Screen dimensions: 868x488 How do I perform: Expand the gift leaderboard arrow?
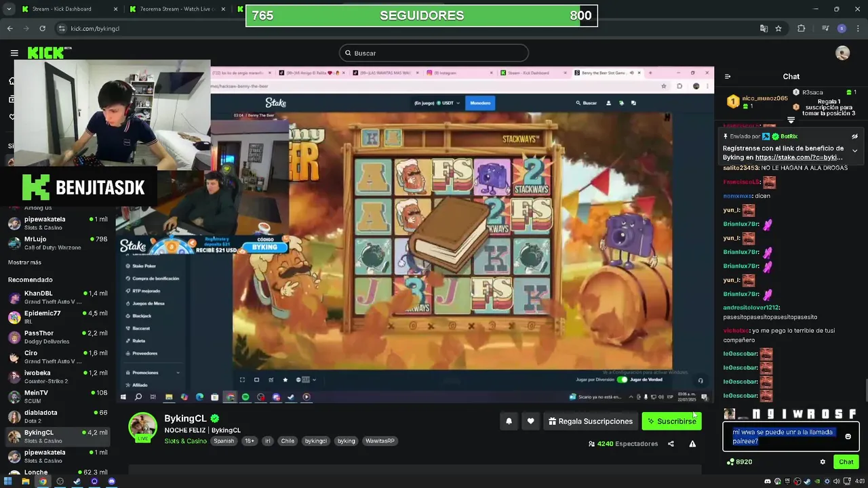point(791,120)
